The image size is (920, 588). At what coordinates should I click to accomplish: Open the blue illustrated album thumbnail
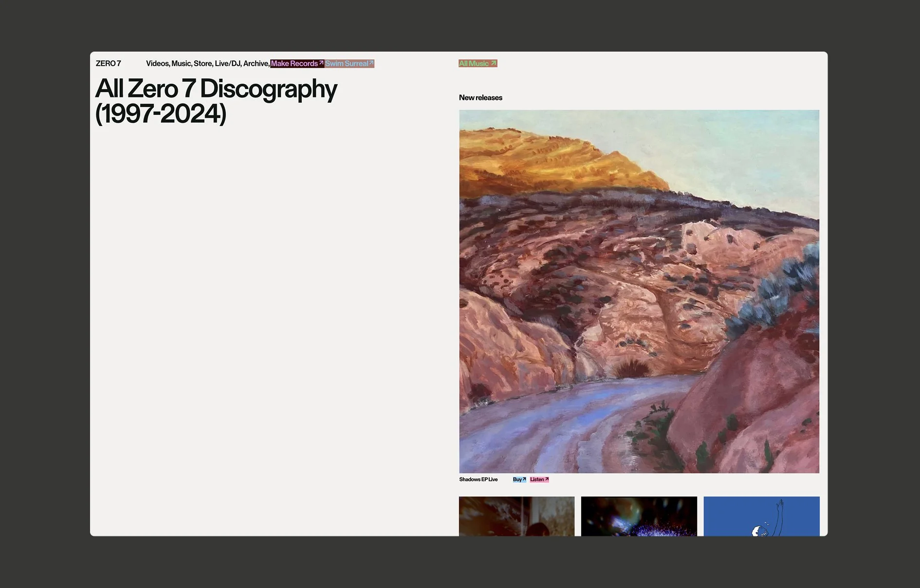point(761,516)
